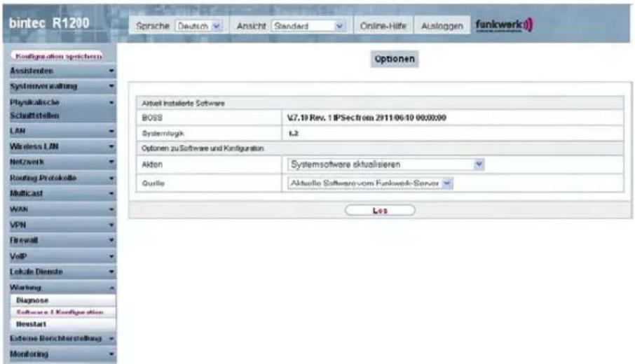Expand the Multicast menu

[62, 193]
